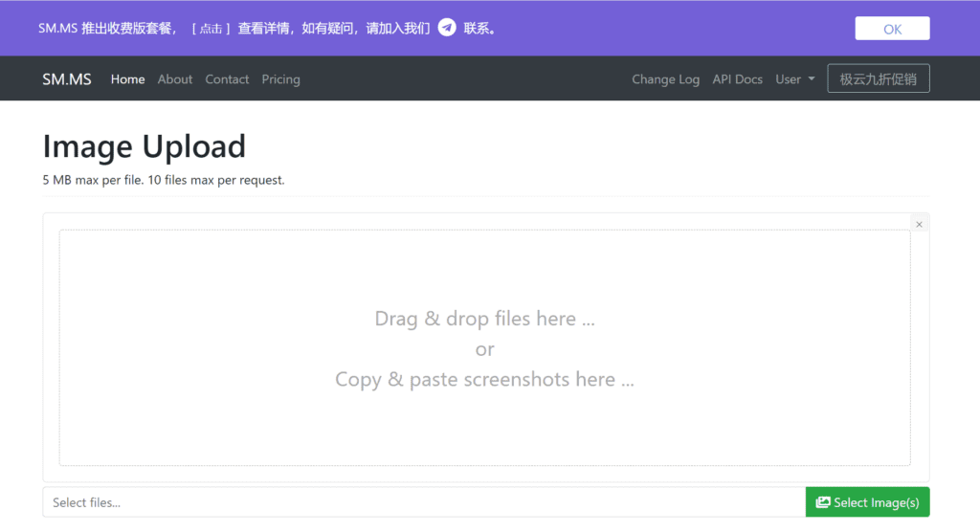
Task: Click the 'Drag & drop files here' area
Action: (x=484, y=319)
